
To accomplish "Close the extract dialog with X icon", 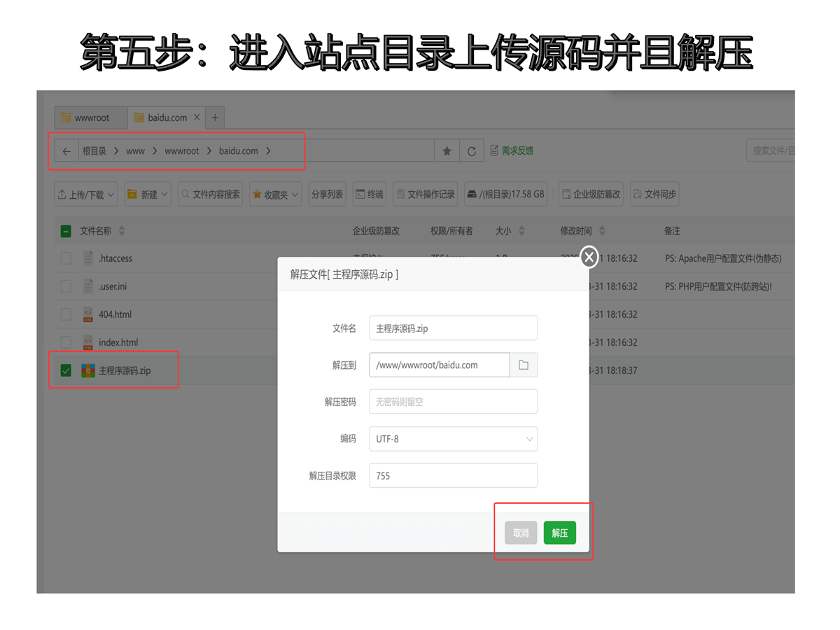I will tap(589, 258).
